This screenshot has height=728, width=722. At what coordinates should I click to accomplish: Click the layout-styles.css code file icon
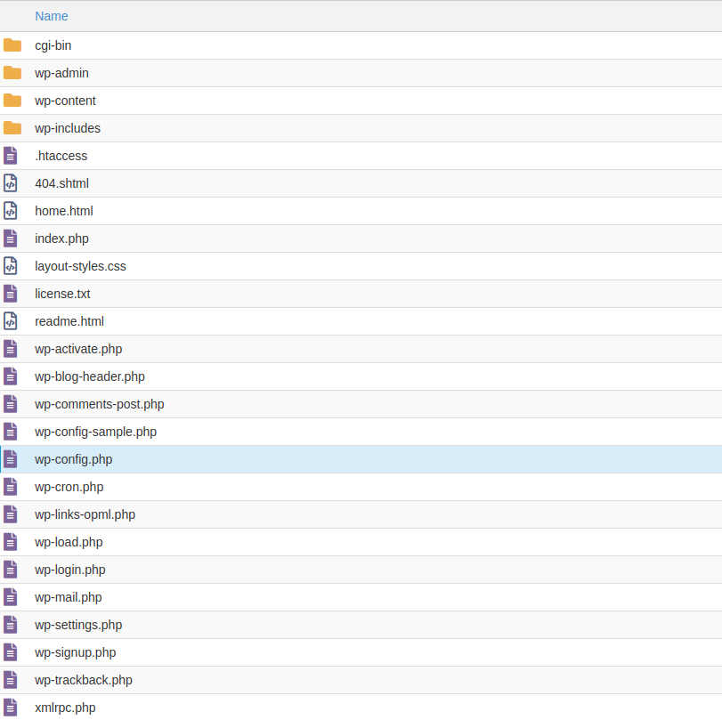point(11,266)
